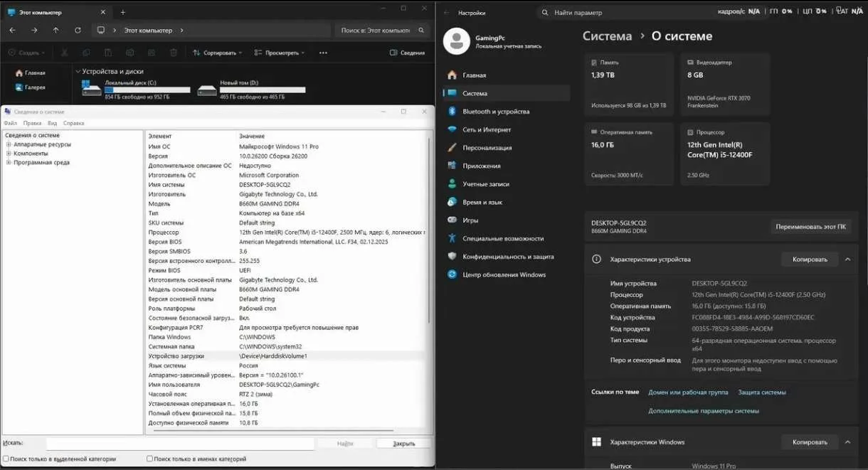This screenshot has width=868, height=470.
Task: Collapse Характеристики Windows section
Action: [848, 442]
